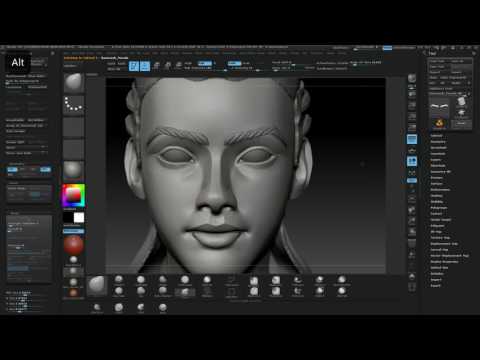Expand the Geometry sub-palette
The width and height of the screenshot is (480, 360).
point(438,142)
